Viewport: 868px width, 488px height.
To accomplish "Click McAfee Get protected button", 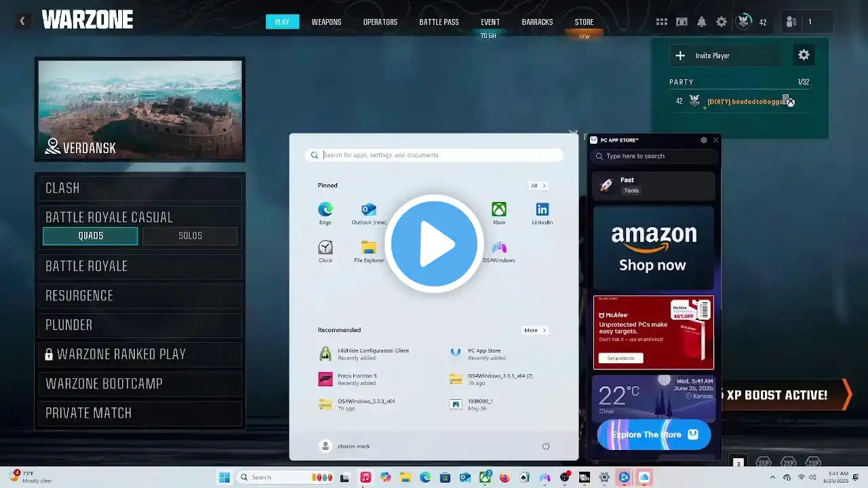I will 620,358.
